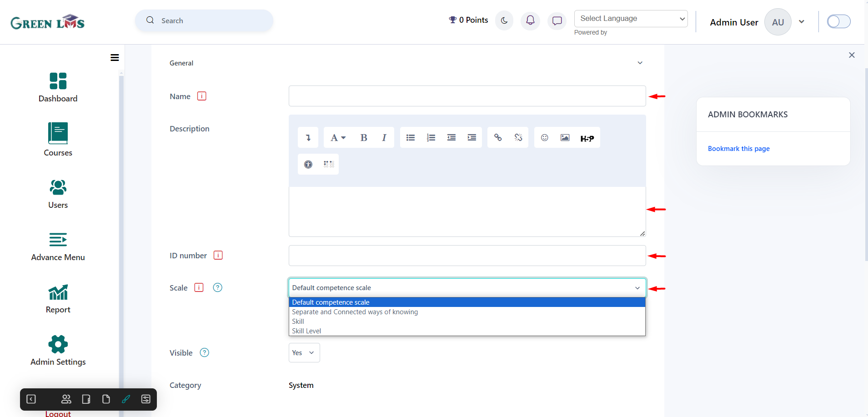Click Bookmark this page link
This screenshot has height=417, width=868.
tap(738, 149)
